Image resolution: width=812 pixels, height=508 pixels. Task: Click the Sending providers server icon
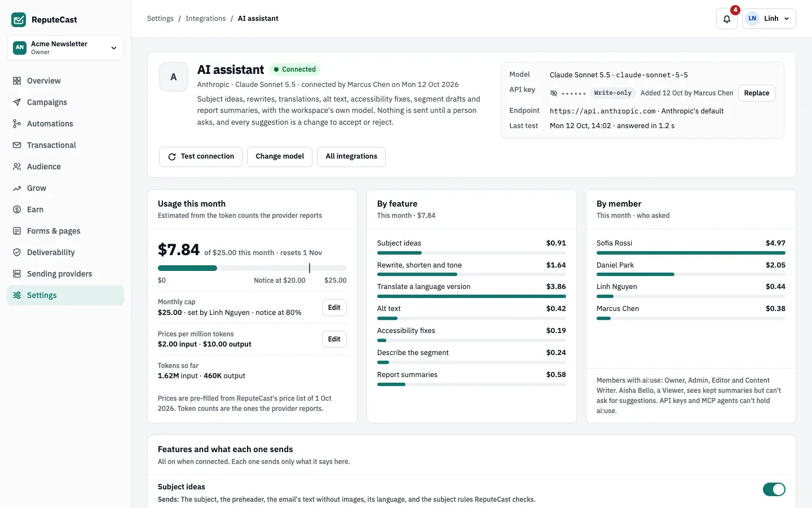point(17,274)
